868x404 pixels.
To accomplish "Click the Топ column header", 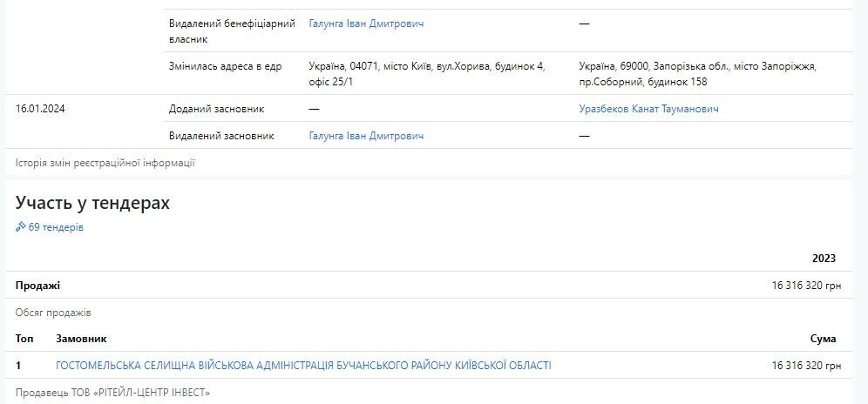I will click(x=24, y=339).
